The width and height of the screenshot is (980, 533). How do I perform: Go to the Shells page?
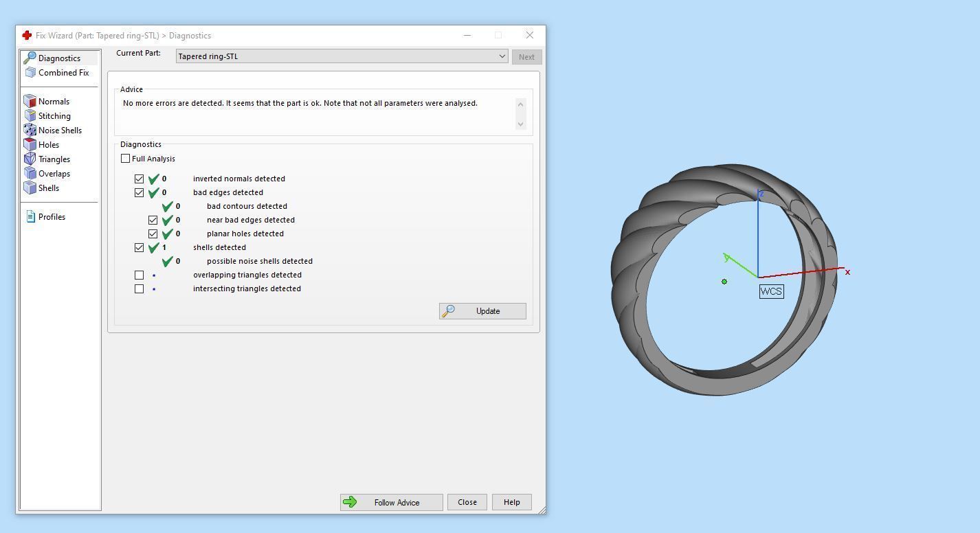[x=49, y=188]
